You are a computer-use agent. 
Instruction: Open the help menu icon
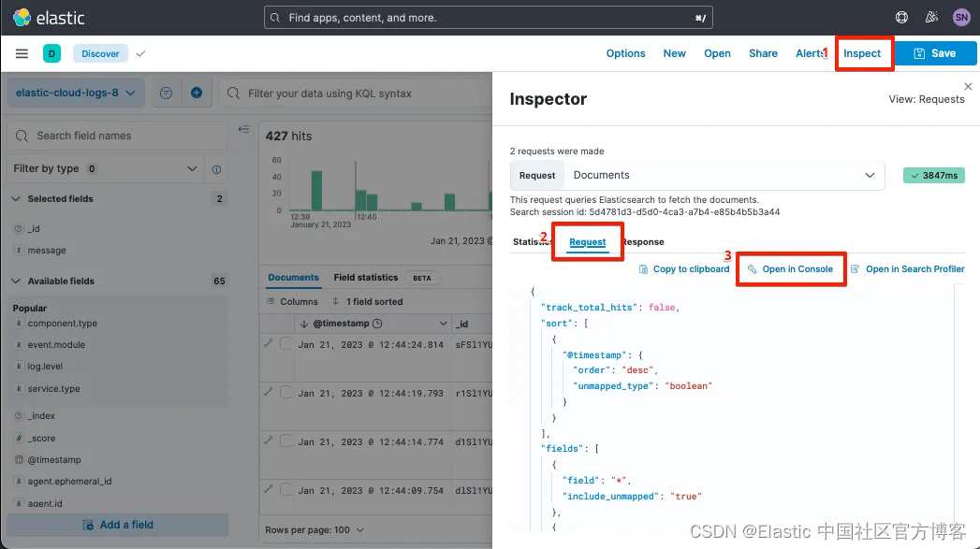(x=901, y=18)
